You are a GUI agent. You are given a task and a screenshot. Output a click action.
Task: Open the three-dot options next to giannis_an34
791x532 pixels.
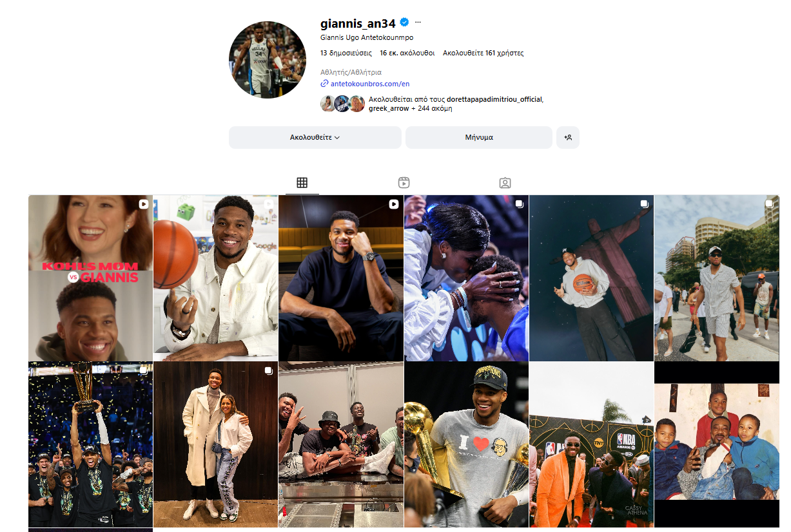click(x=418, y=23)
